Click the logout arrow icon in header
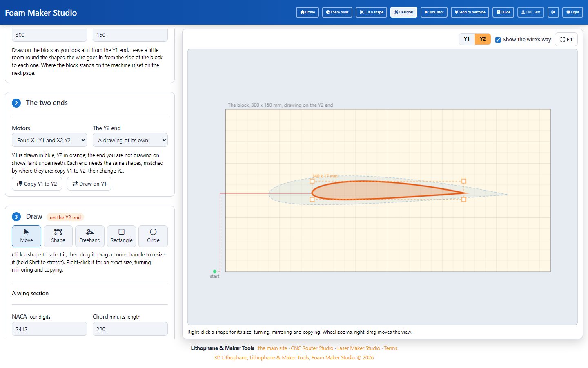 553,12
